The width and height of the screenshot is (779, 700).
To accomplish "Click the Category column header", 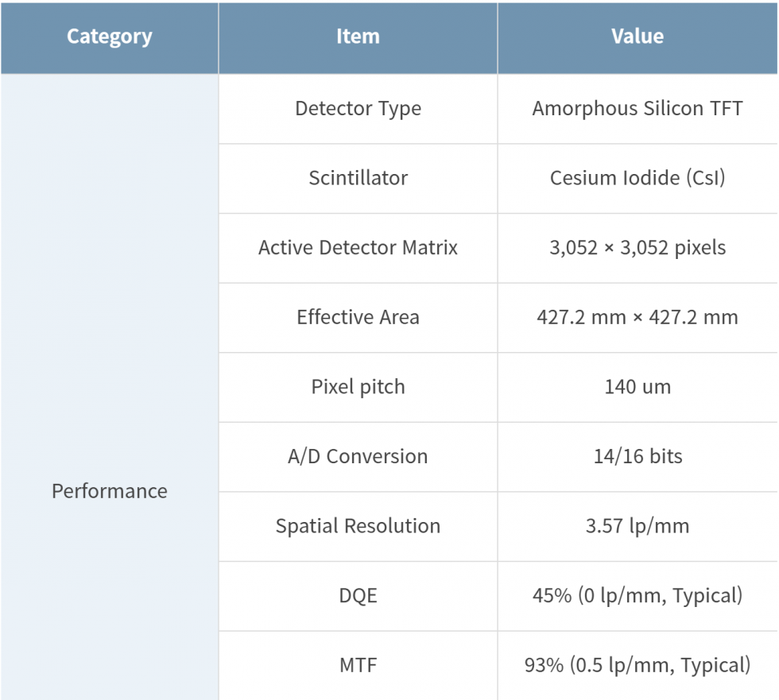I will click(x=109, y=37).
